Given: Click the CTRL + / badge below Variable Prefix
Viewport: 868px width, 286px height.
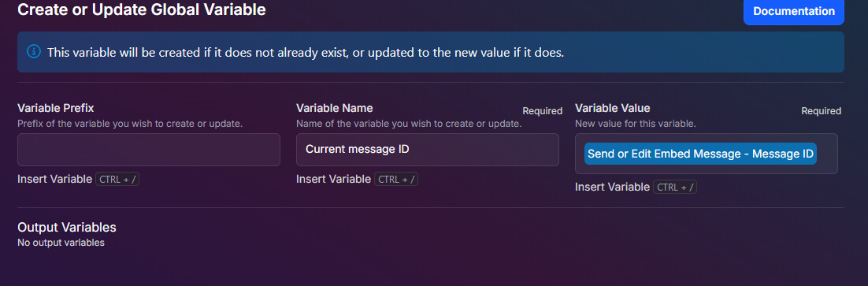Looking at the screenshot, I should click(x=117, y=179).
